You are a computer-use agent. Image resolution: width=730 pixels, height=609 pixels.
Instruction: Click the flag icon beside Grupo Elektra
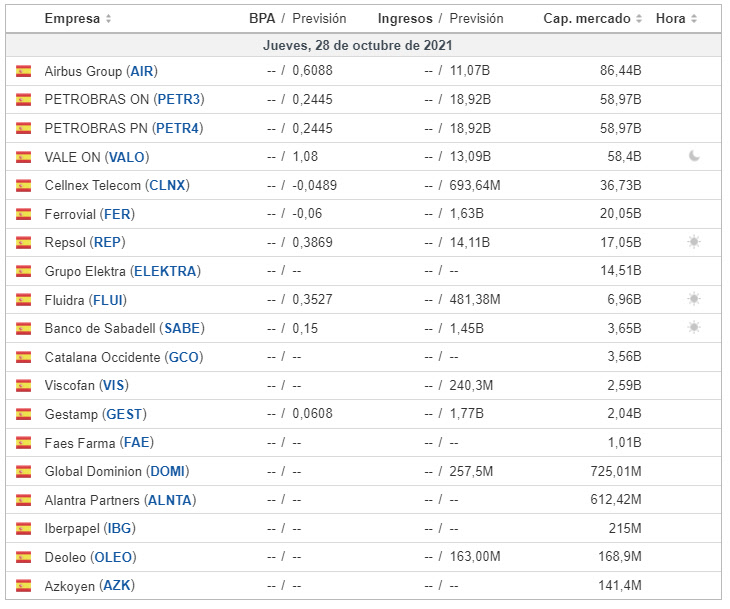tap(23, 271)
